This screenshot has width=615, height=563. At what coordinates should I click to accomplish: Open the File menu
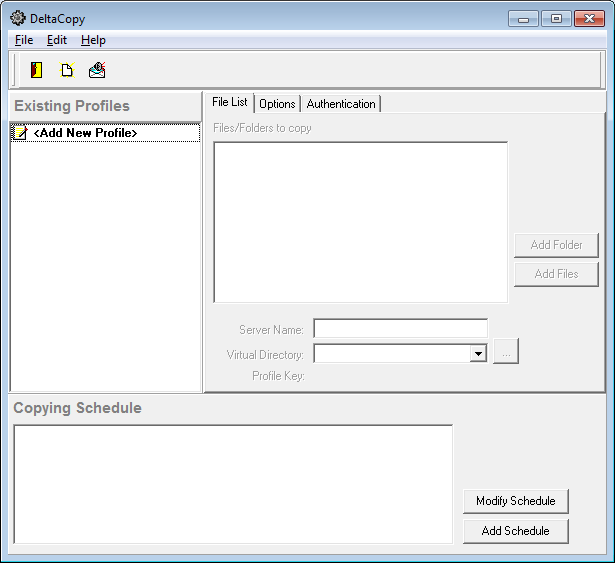(x=24, y=40)
